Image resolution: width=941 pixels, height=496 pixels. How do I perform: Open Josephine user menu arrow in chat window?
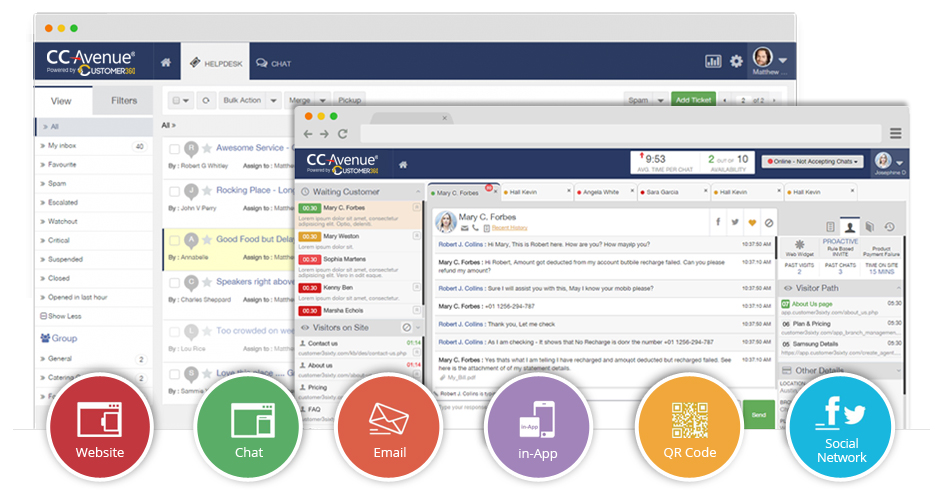click(x=899, y=163)
